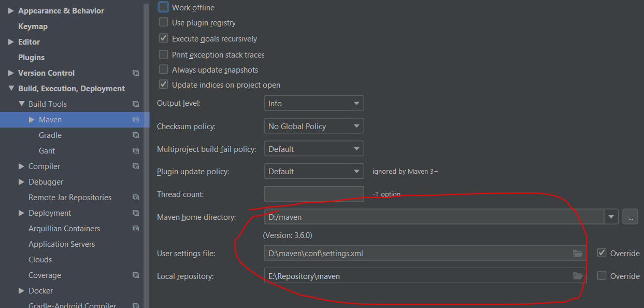Click the in-project icon next to Build Tools

136,104
